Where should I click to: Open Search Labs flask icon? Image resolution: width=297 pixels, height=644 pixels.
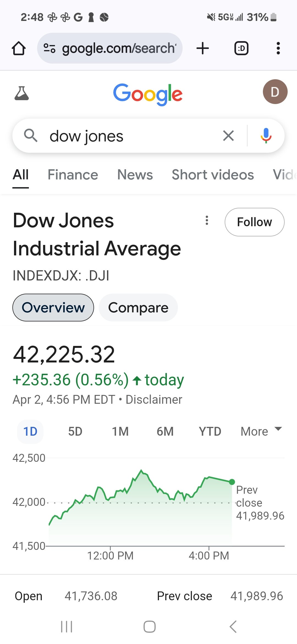[21, 93]
